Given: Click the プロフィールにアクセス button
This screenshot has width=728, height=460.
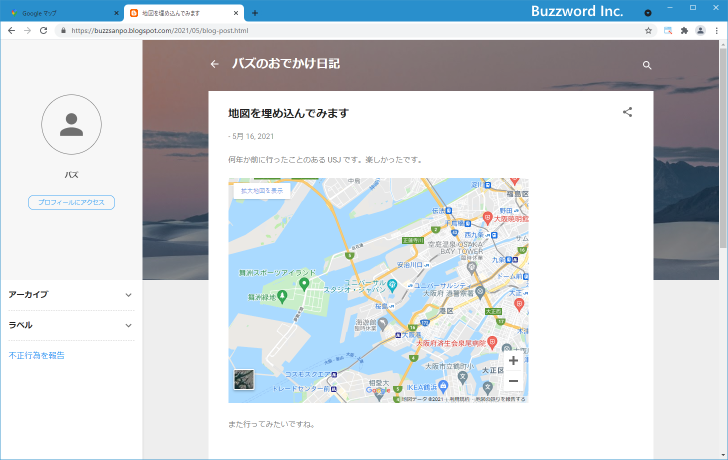Looking at the screenshot, I should (72, 202).
